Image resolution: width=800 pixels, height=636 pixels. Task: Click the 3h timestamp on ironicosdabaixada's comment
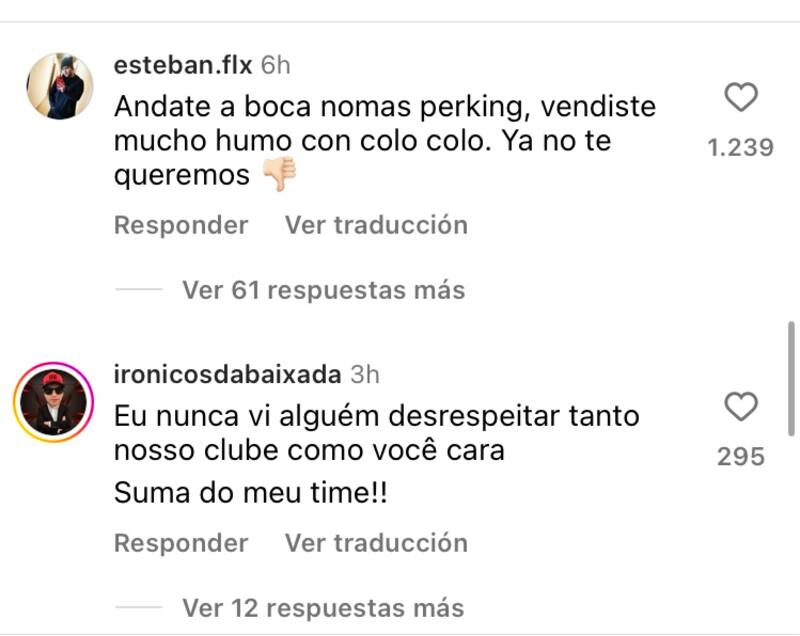pyautogui.click(x=366, y=375)
